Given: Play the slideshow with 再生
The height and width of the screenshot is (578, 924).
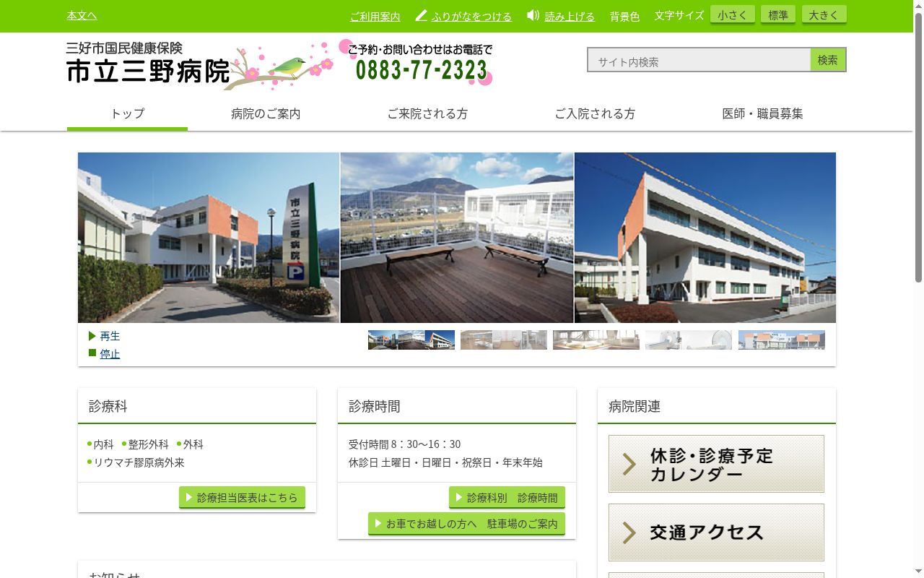Looking at the screenshot, I should (x=110, y=336).
